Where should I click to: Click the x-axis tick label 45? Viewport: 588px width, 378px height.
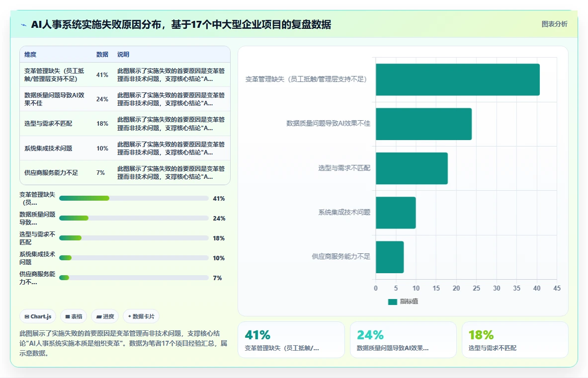pyautogui.click(x=557, y=288)
